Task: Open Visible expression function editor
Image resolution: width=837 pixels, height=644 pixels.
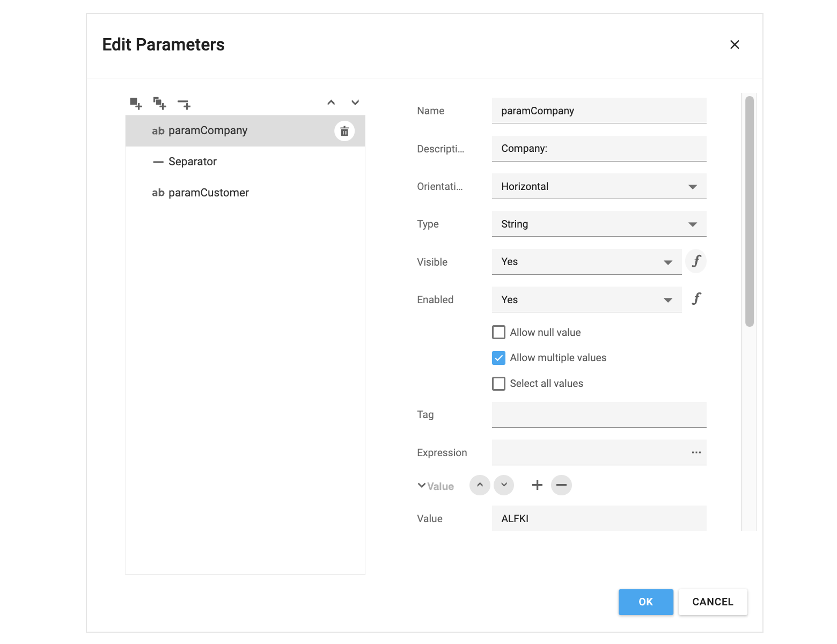Action: tap(696, 261)
